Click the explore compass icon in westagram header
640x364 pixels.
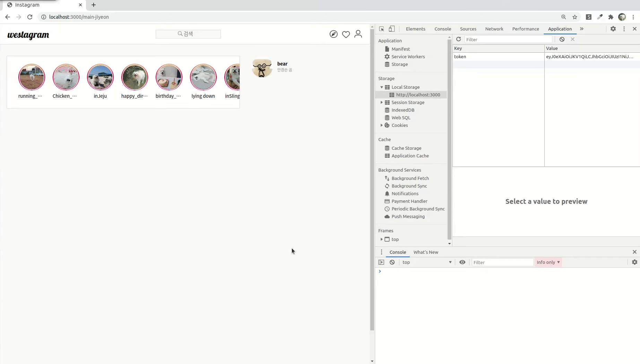pos(334,34)
